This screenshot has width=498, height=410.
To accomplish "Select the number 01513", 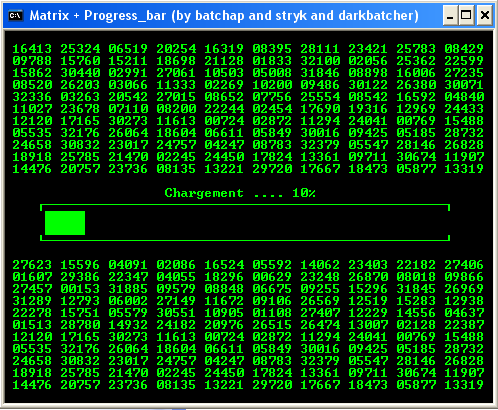I will click(x=32, y=325).
